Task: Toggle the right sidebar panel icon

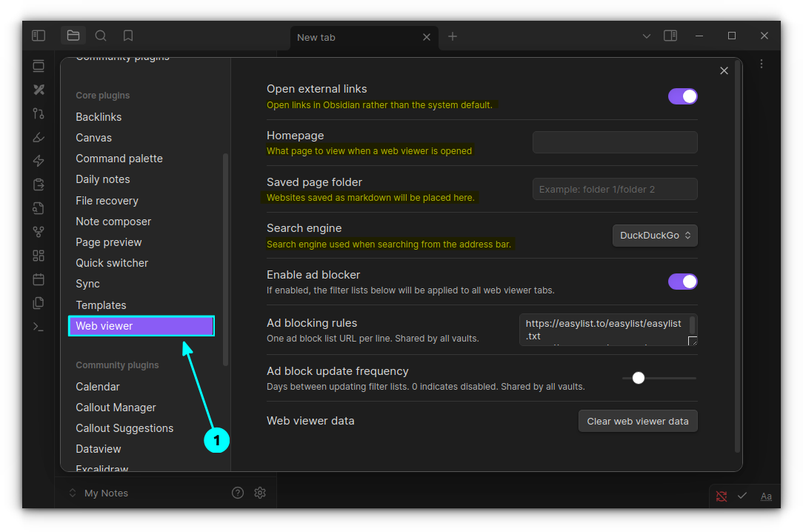Action: pos(670,36)
